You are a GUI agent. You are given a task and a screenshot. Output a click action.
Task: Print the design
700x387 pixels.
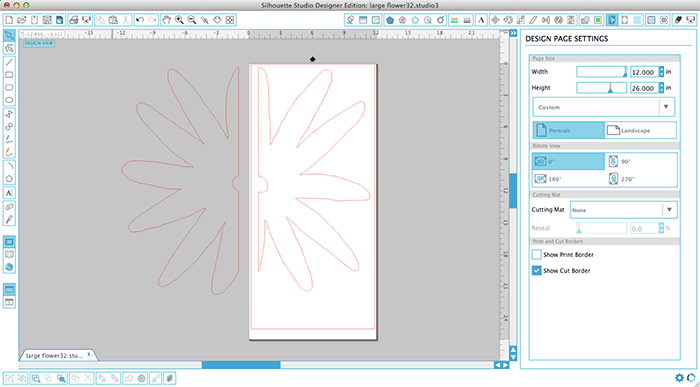pos(74,20)
